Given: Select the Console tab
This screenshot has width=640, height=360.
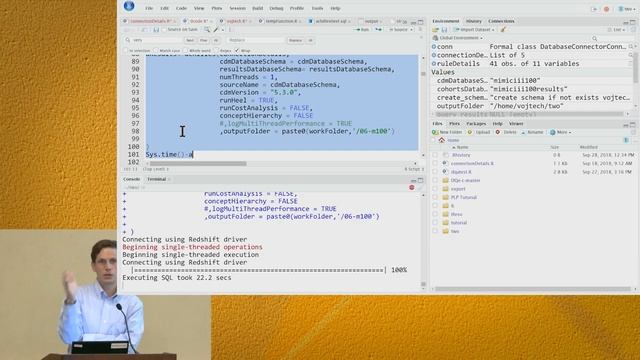Looking at the screenshot, I should (131, 179).
